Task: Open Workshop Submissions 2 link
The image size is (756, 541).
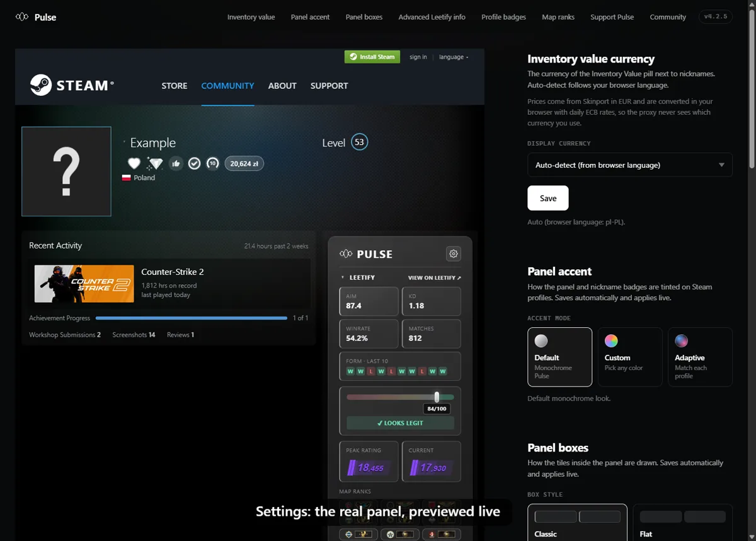Action: (x=65, y=335)
